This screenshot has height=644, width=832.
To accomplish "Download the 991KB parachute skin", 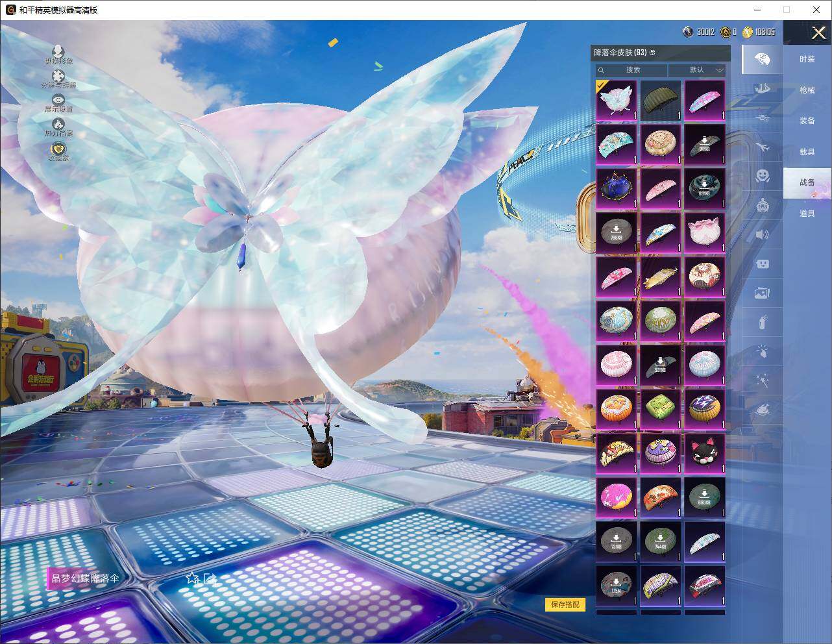I will [705, 188].
